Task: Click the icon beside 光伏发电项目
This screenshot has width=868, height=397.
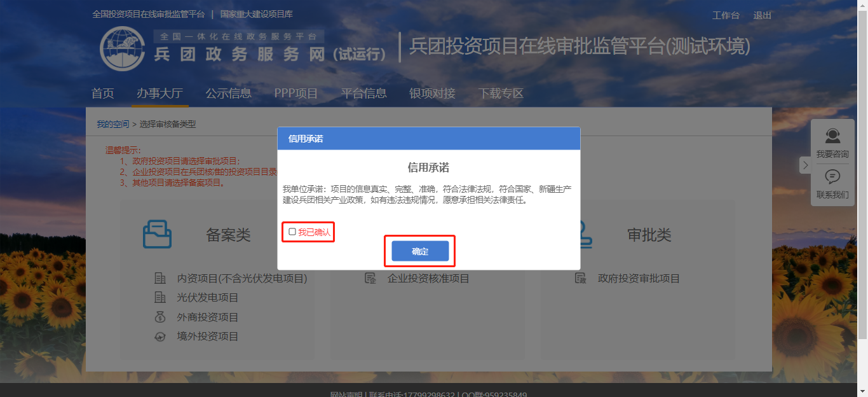Action: tap(160, 297)
